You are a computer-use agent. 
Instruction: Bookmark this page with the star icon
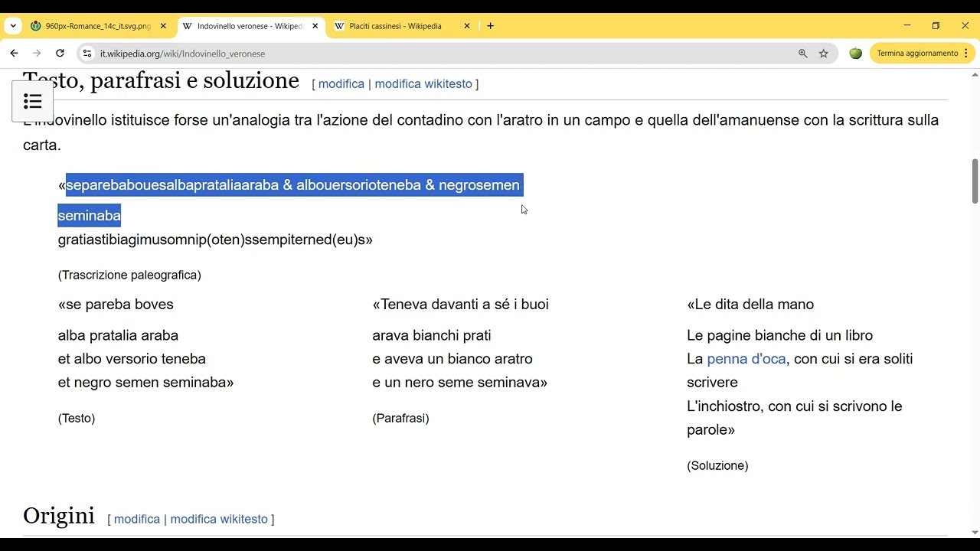coord(824,54)
